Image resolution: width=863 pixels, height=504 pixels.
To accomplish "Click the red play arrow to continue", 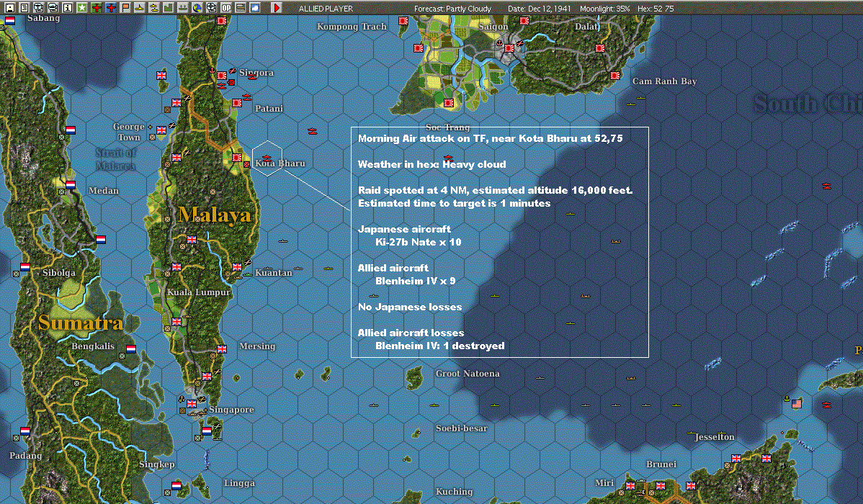I will [277, 8].
